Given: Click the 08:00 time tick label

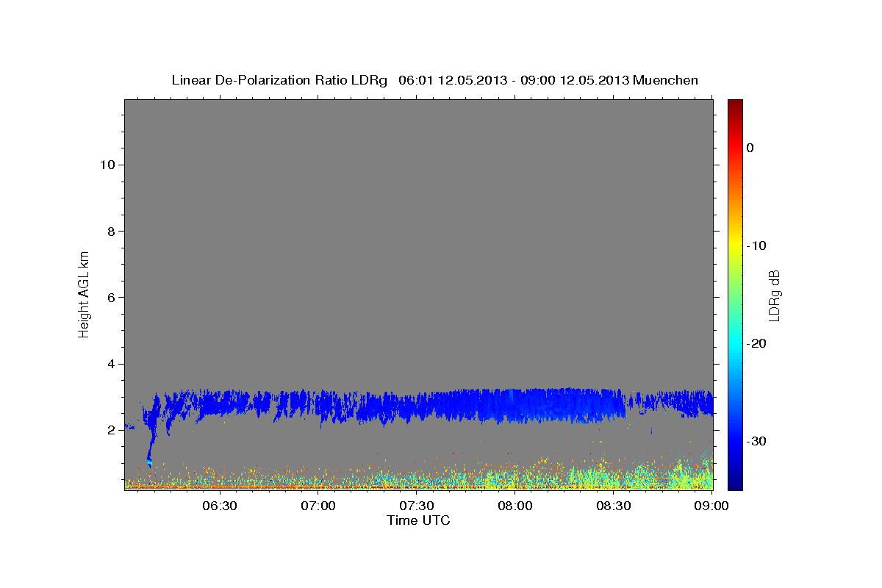Looking at the screenshot, I should point(515,506).
